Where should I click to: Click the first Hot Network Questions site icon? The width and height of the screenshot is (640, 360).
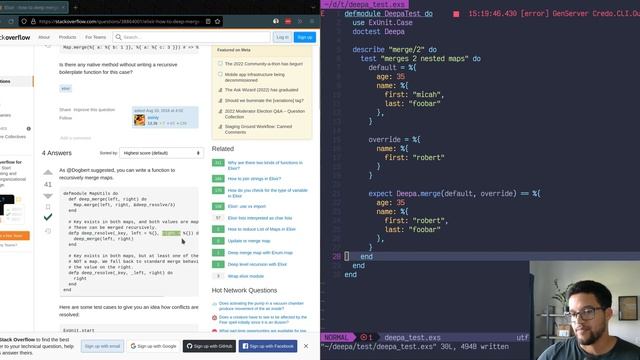(214, 304)
